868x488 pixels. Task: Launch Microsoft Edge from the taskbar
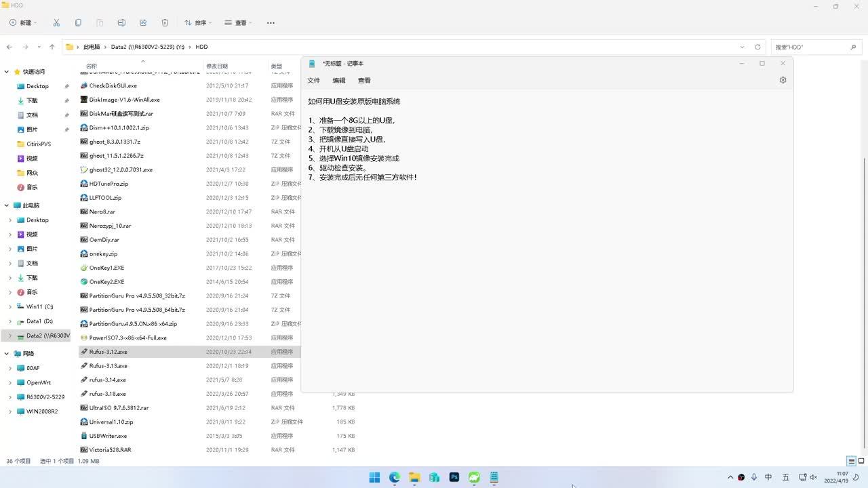[x=395, y=477]
